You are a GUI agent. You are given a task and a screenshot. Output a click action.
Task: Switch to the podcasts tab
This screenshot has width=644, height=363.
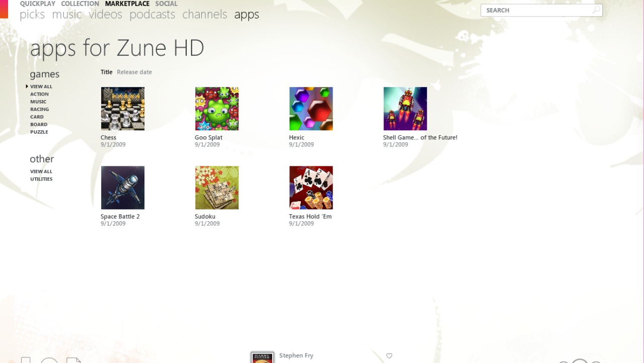152,15
